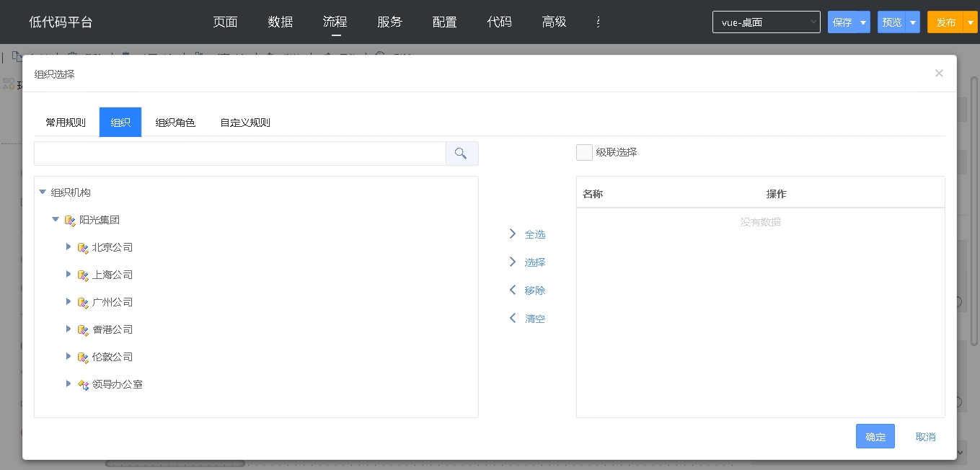This screenshot has width=980, height=470.
Task: Select 香港公司 in the tree
Action: pyautogui.click(x=112, y=329)
